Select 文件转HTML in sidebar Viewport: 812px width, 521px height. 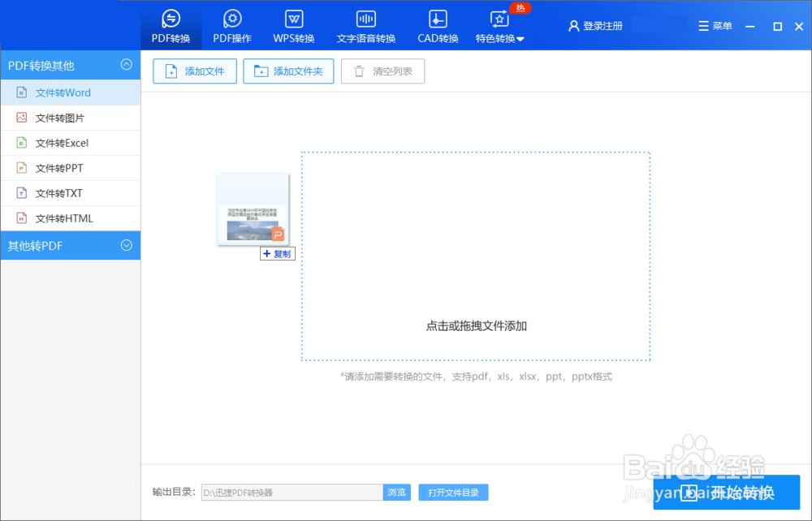pyautogui.click(x=71, y=218)
